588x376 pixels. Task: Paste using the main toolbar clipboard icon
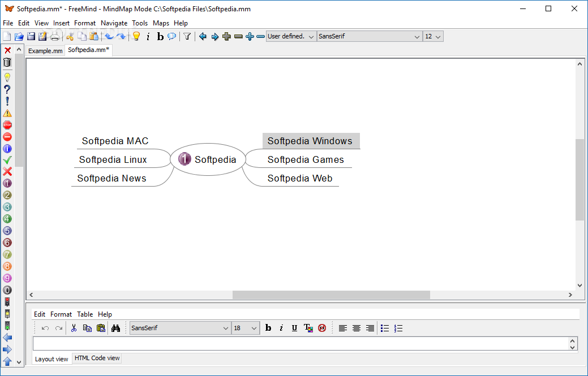click(x=94, y=36)
